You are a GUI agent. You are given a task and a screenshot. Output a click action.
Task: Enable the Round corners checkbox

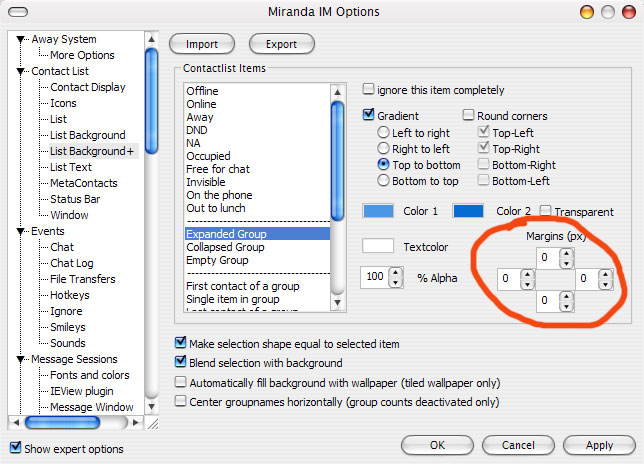tap(468, 115)
